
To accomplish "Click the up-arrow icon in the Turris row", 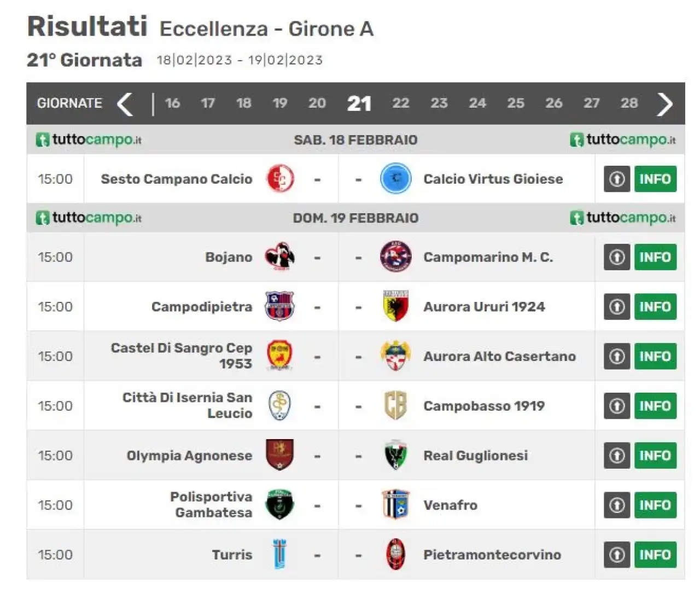I will (x=617, y=555).
